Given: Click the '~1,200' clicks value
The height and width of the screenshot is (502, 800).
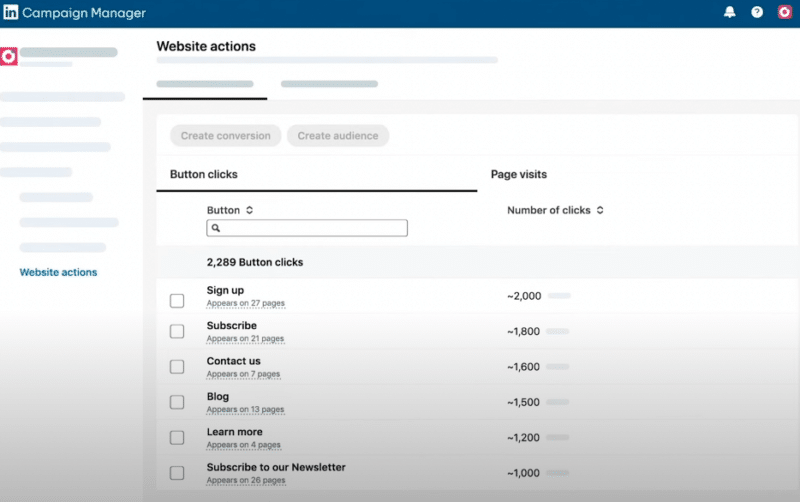Looking at the screenshot, I should coord(523,438).
